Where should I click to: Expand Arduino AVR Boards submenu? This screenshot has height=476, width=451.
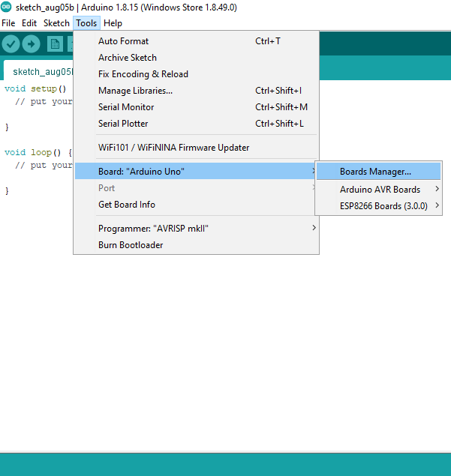point(378,190)
